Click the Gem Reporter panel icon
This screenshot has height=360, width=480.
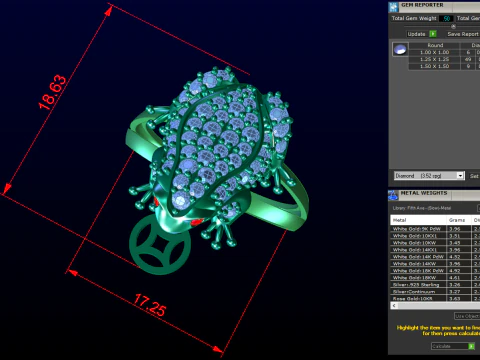click(394, 7)
